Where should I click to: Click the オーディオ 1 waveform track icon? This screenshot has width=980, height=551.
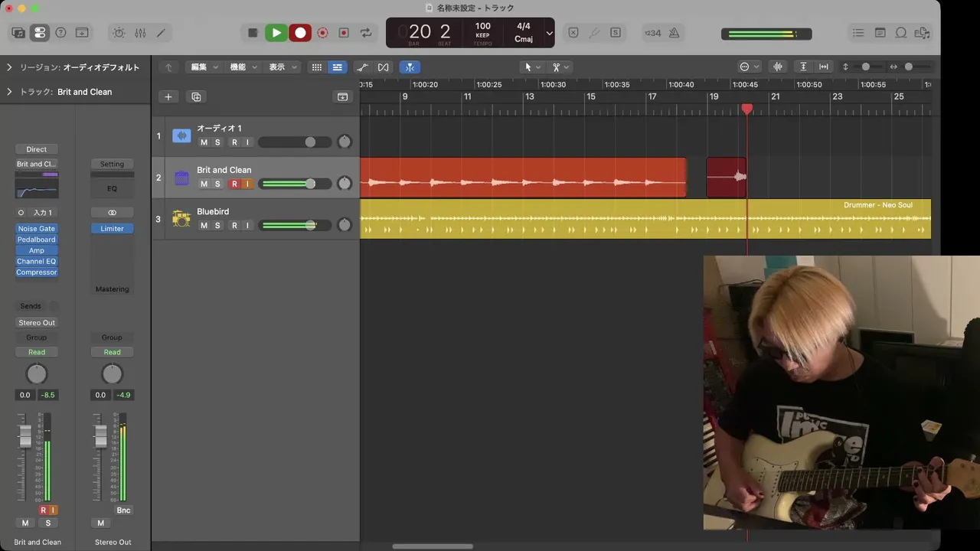(181, 136)
